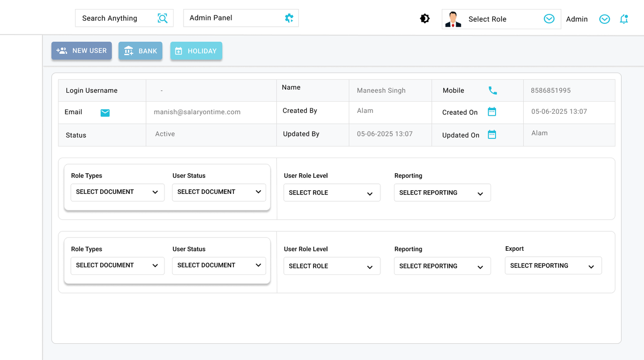Screen dimensions: 644x360
Task: Click the user avatar next to Select Role
Action: click(452, 19)
